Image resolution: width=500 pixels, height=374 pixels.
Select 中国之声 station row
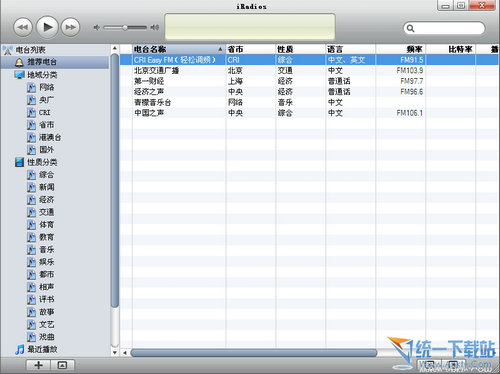(x=309, y=113)
